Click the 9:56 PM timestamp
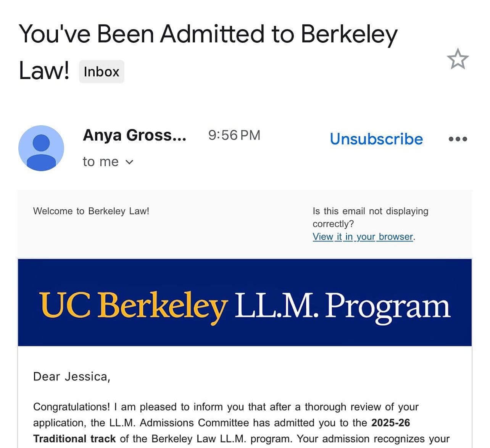 click(234, 135)
